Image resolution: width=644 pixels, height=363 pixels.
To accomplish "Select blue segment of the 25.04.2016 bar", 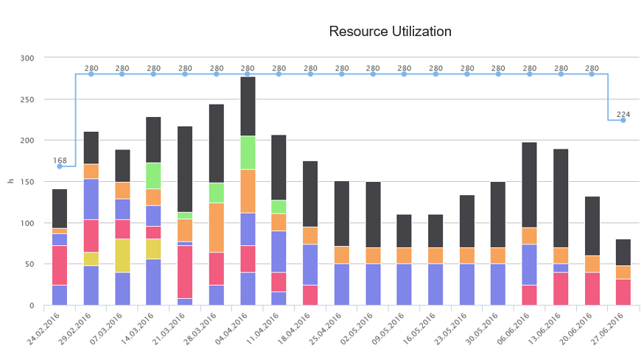I will click(x=342, y=284).
